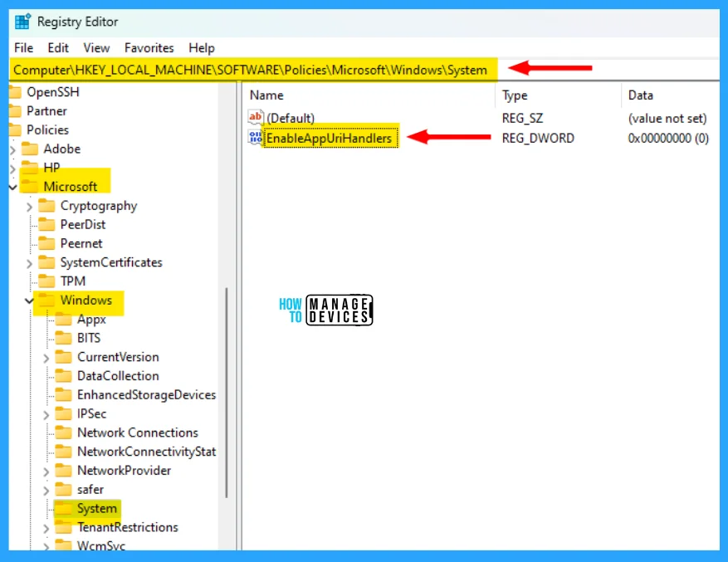Click the TPM folder icon

point(46,281)
